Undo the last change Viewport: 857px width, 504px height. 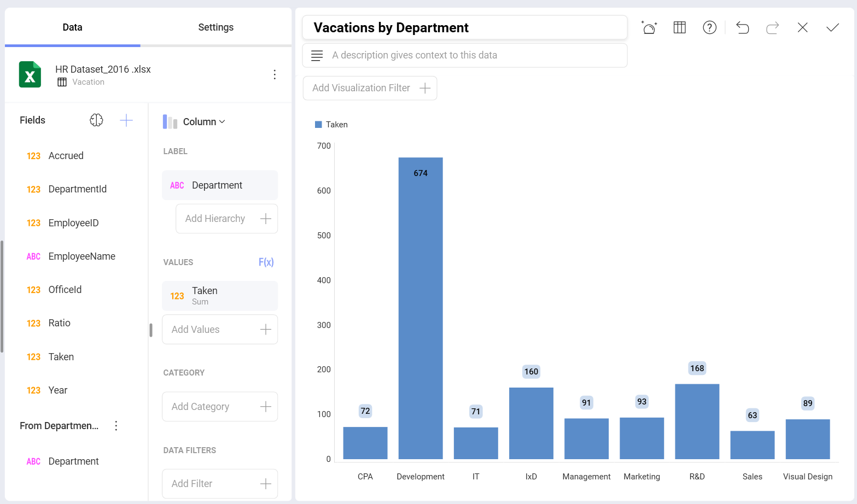742,27
